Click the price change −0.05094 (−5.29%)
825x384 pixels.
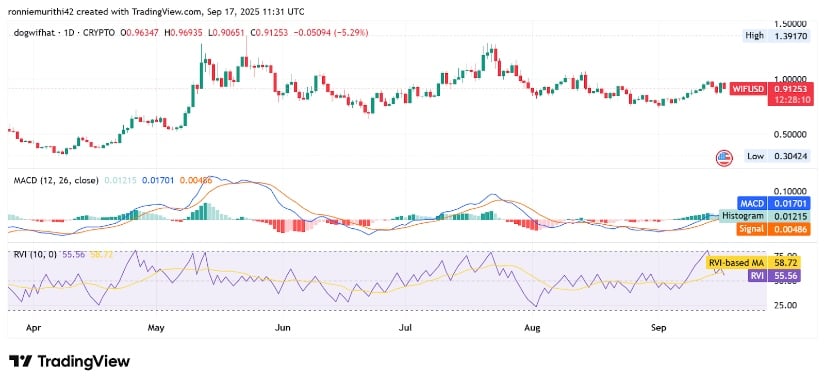coord(330,33)
